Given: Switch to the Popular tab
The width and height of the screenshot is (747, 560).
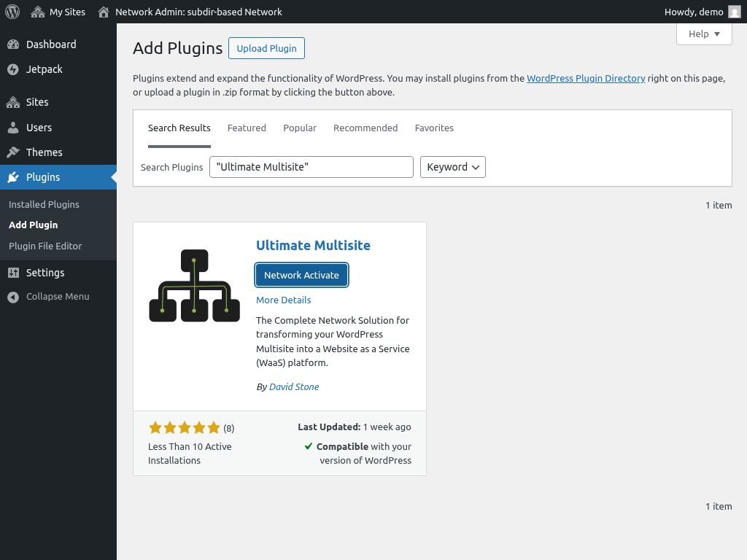Looking at the screenshot, I should [x=300, y=128].
